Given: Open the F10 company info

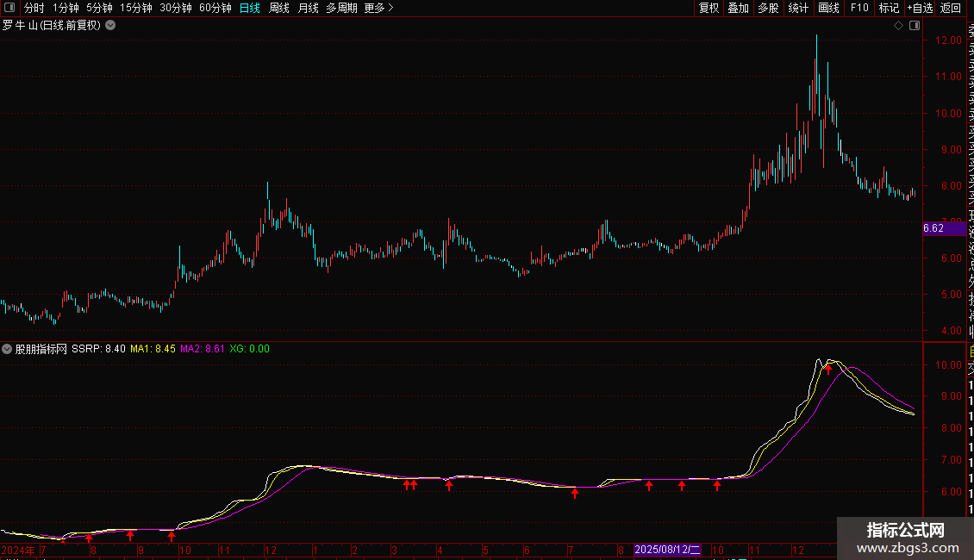Looking at the screenshot, I should coord(859,8).
